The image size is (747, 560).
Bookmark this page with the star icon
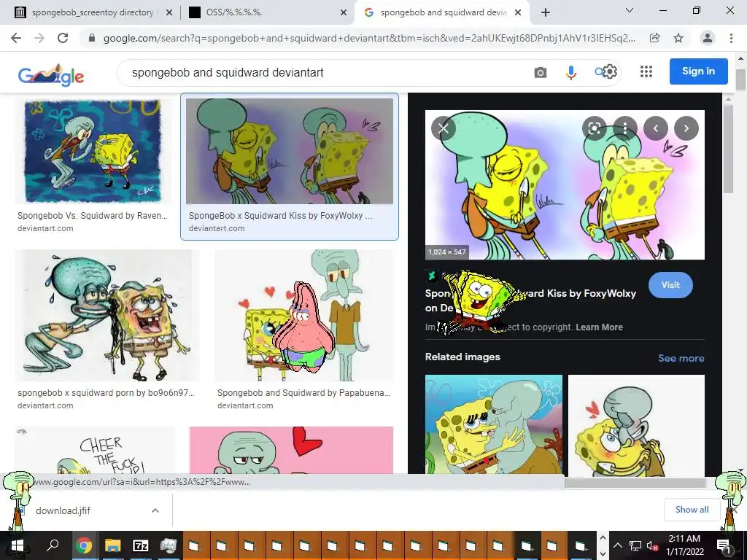(x=678, y=38)
